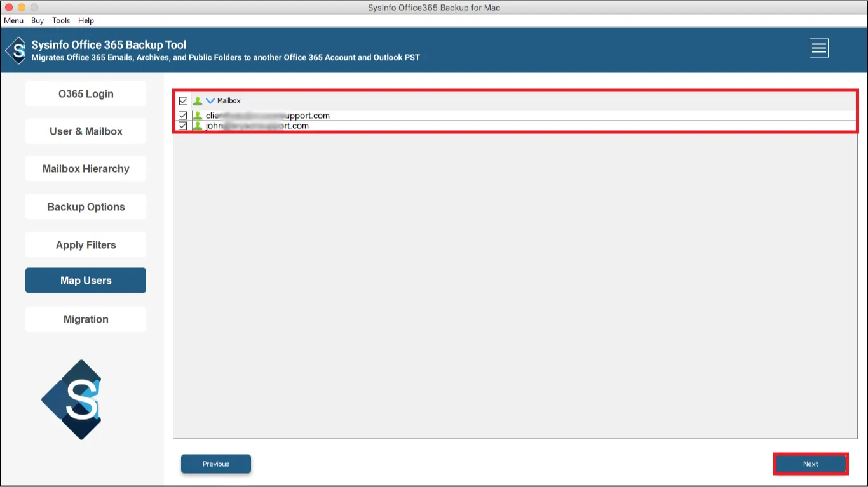
Task: Uncheck the client mailbox checkbox
Action: point(183,116)
